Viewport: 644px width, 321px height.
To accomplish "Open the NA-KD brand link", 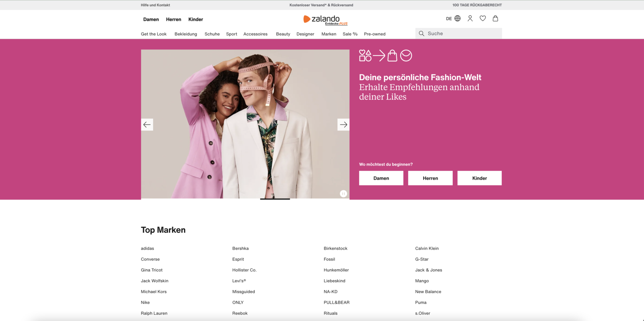I will (x=330, y=292).
